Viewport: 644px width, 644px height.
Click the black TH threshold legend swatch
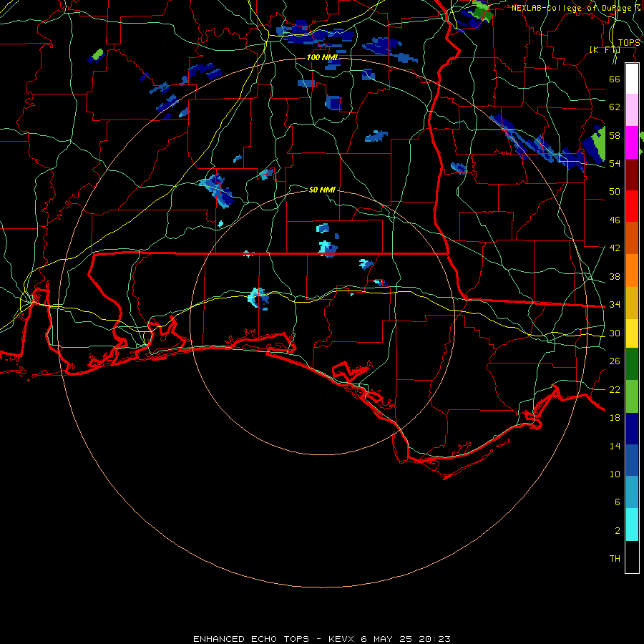coord(632,557)
